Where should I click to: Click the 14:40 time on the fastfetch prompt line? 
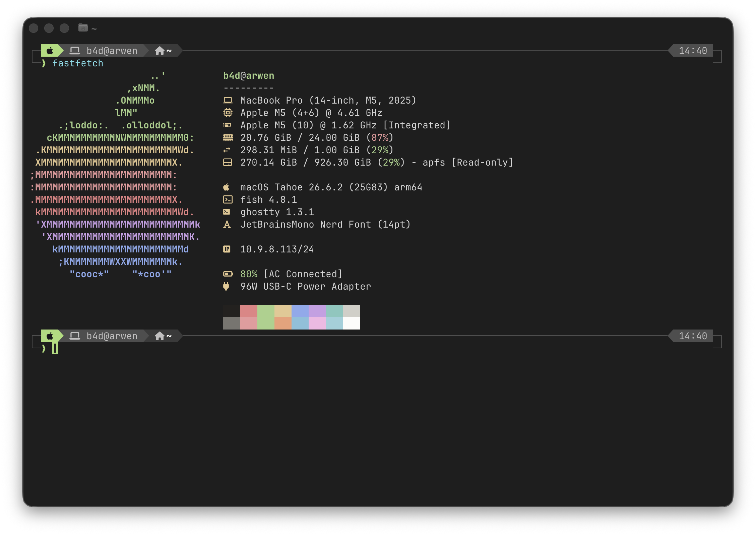(693, 51)
